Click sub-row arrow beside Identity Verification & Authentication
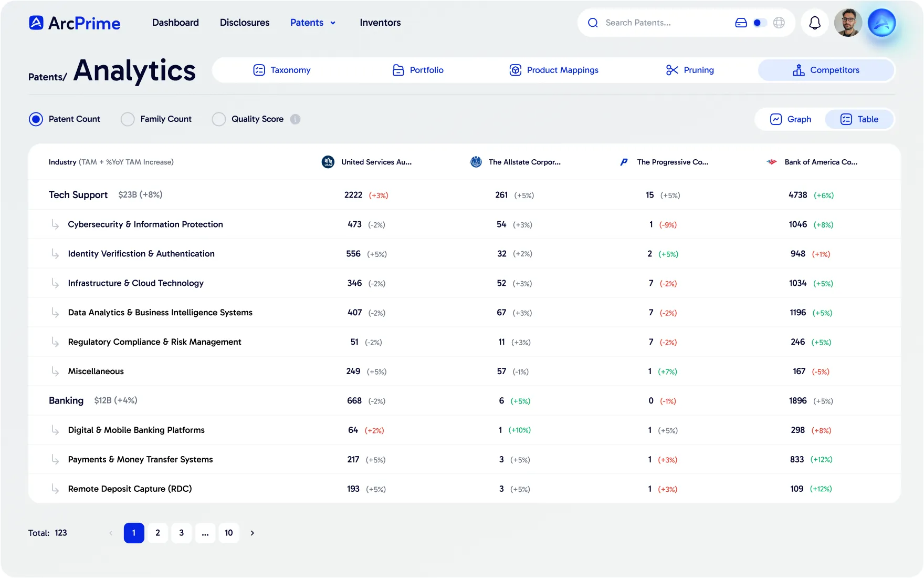The image size is (924, 578). point(55,254)
